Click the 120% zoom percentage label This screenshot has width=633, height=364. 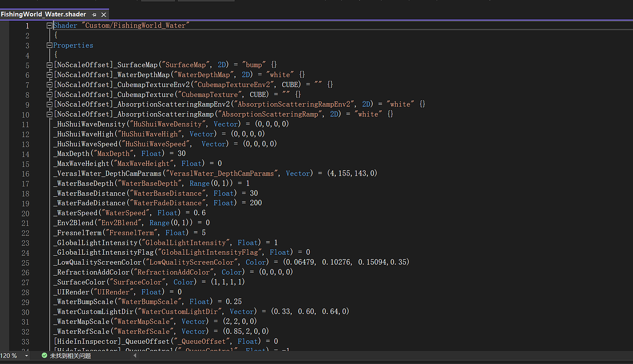pos(10,355)
